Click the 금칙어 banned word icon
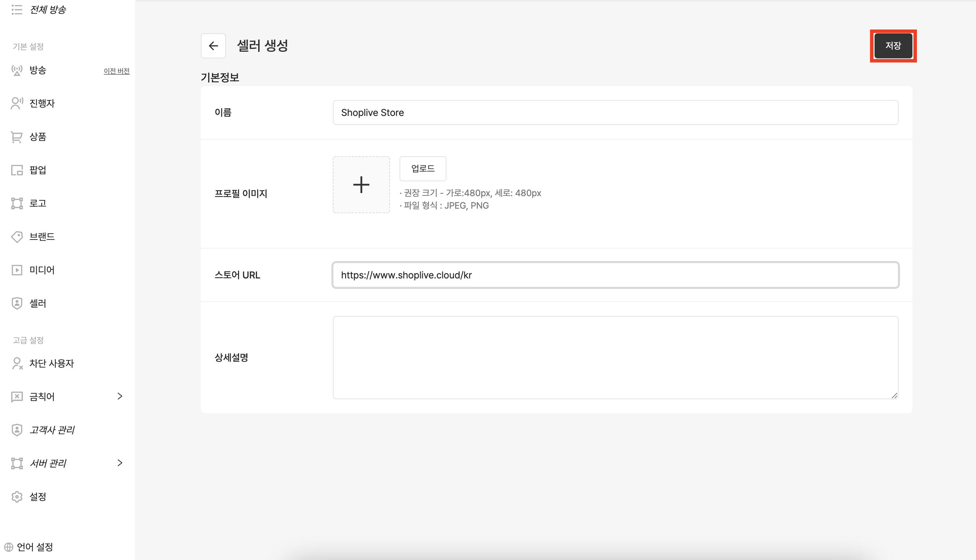 pyautogui.click(x=17, y=396)
